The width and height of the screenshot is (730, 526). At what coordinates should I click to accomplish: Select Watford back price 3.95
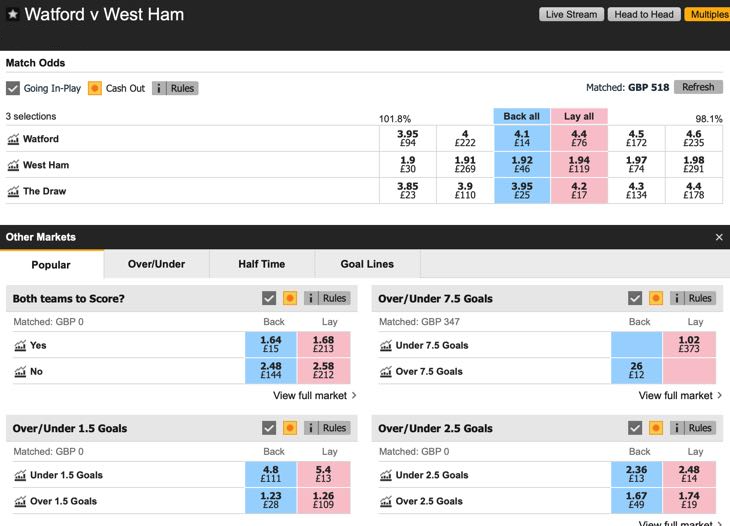pos(408,138)
